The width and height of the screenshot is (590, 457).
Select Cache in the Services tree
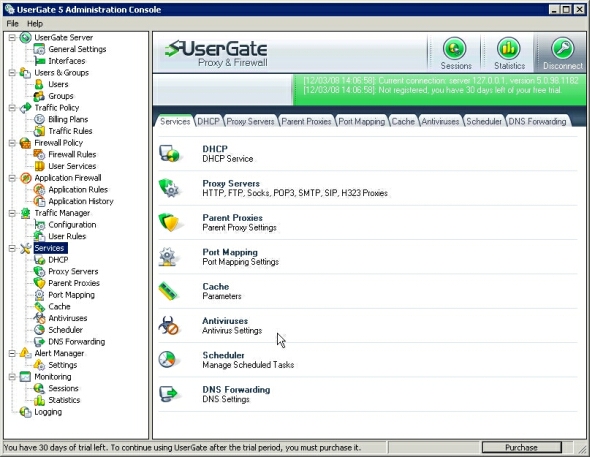59,307
